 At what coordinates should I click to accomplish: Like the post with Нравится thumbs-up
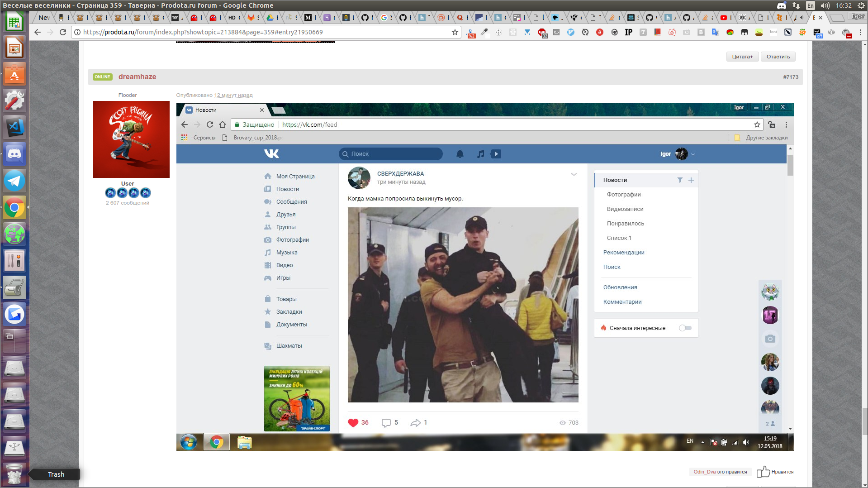[775, 472]
